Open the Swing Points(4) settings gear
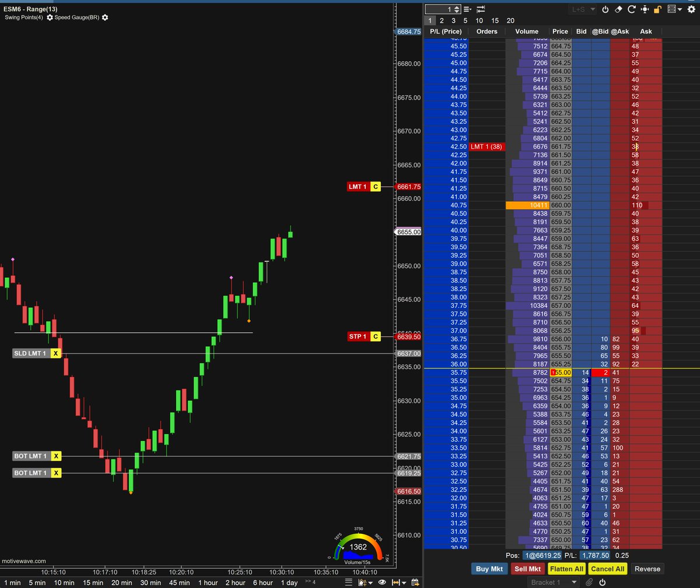The width and height of the screenshot is (700, 588). [50, 17]
